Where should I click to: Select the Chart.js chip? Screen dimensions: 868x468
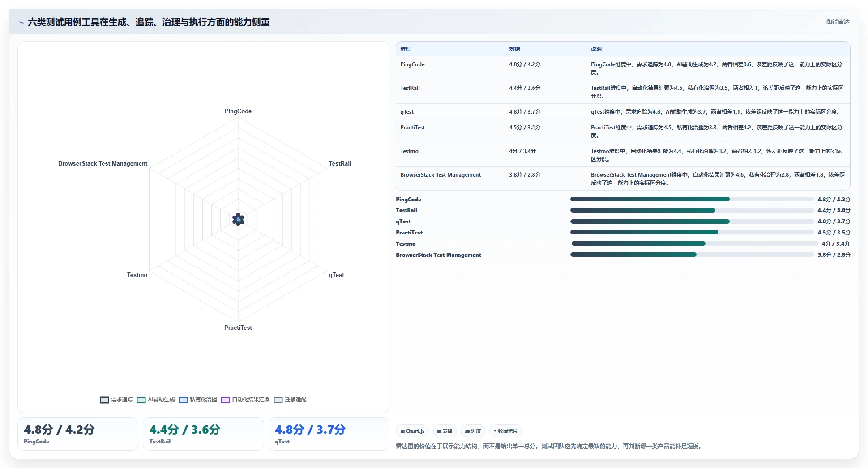[412, 431]
